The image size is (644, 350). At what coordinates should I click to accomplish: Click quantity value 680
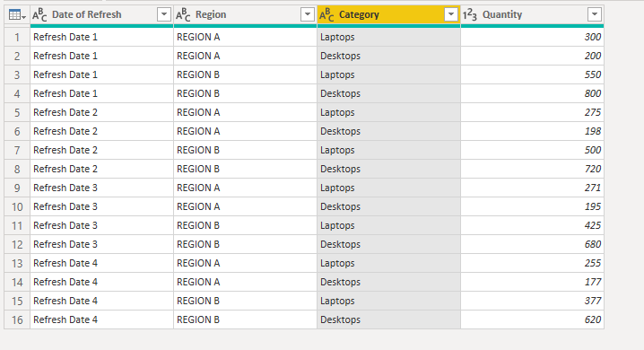point(593,244)
